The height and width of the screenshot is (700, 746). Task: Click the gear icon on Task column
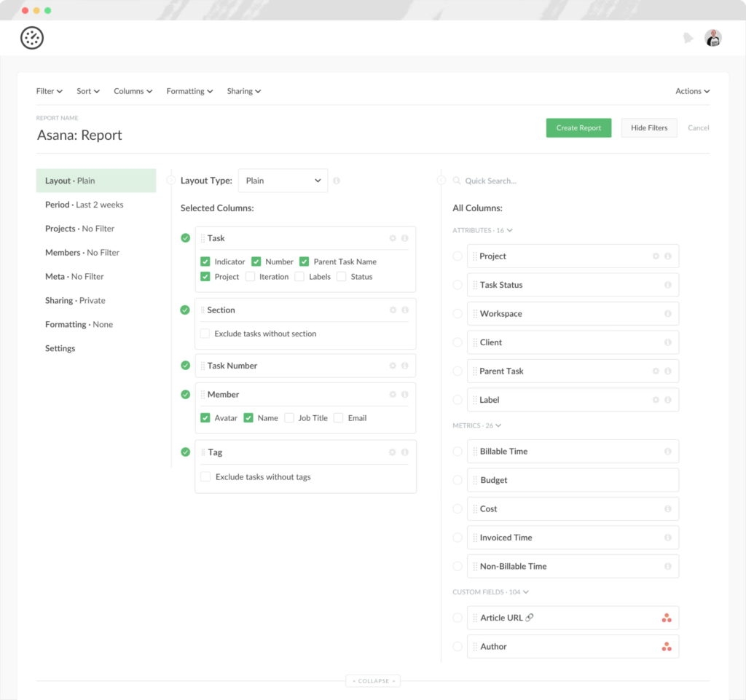(393, 238)
